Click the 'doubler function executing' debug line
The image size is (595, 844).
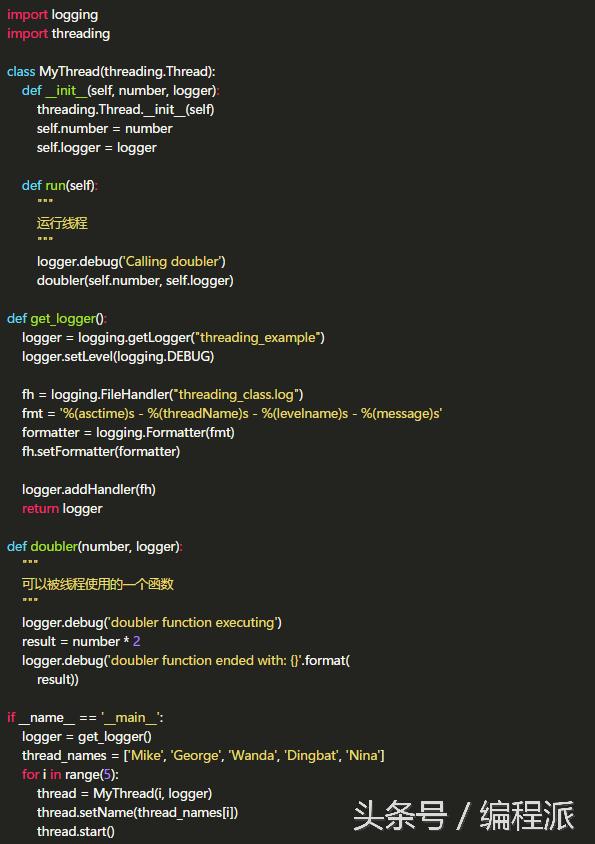[x=152, y=622]
